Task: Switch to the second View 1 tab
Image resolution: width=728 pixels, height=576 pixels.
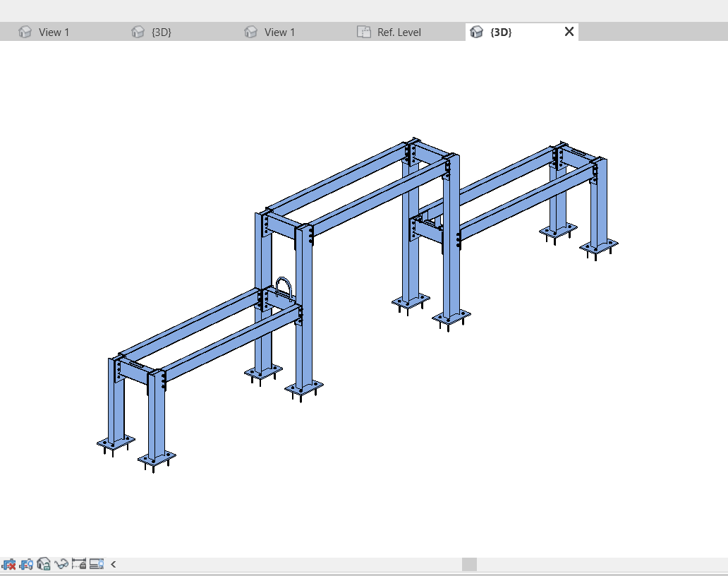Action: 279,32
